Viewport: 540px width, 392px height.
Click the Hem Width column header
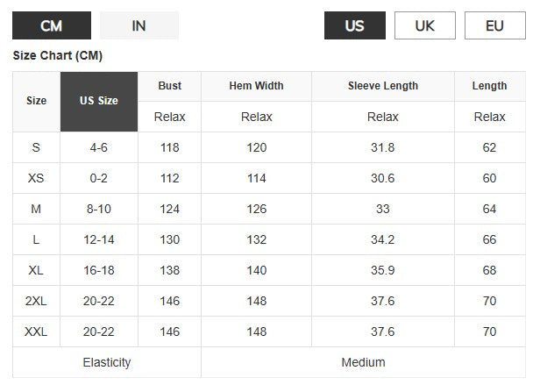(257, 86)
